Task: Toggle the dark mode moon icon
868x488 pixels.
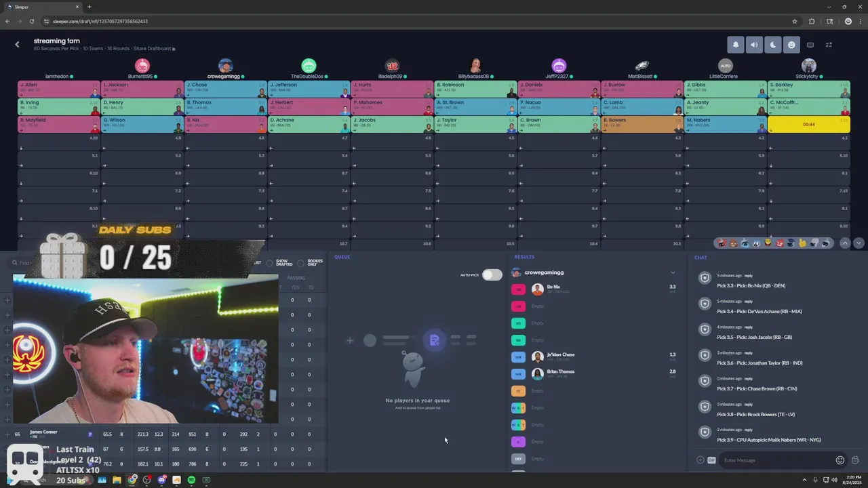Action: click(773, 45)
